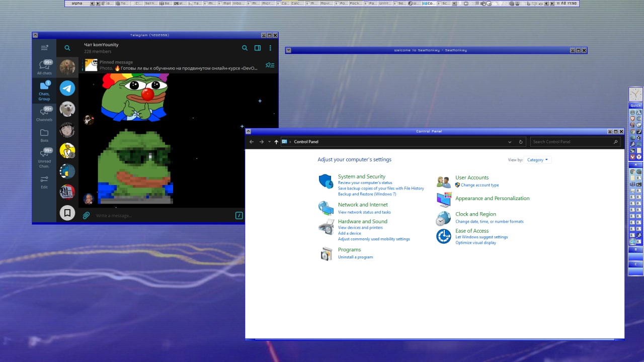Click the Quick label in side dock

click(636, 106)
